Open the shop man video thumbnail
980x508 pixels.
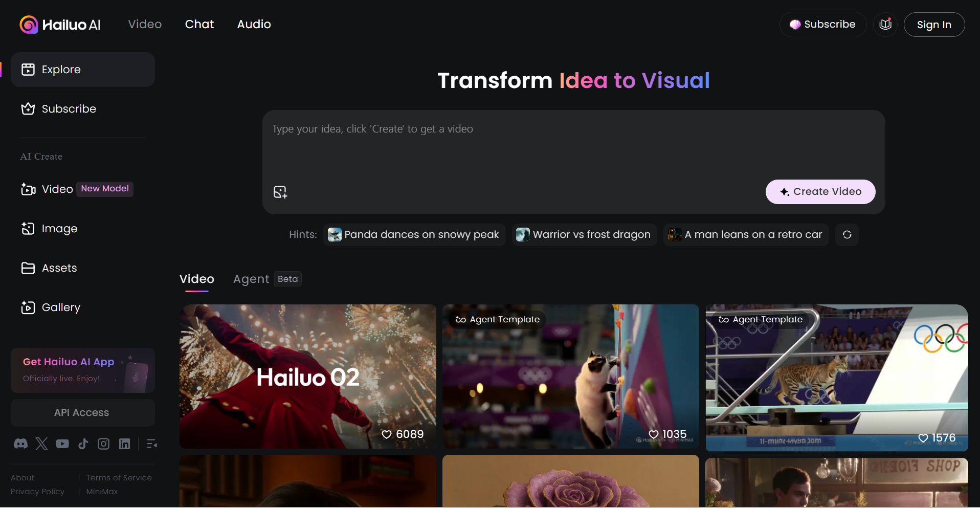pyautogui.click(x=837, y=482)
